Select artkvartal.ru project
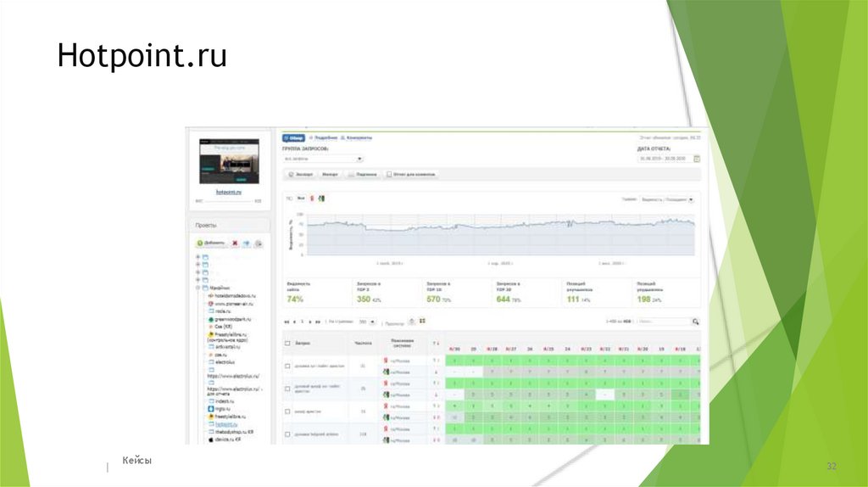This screenshot has width=868, height=487. [x=227, y=347]
